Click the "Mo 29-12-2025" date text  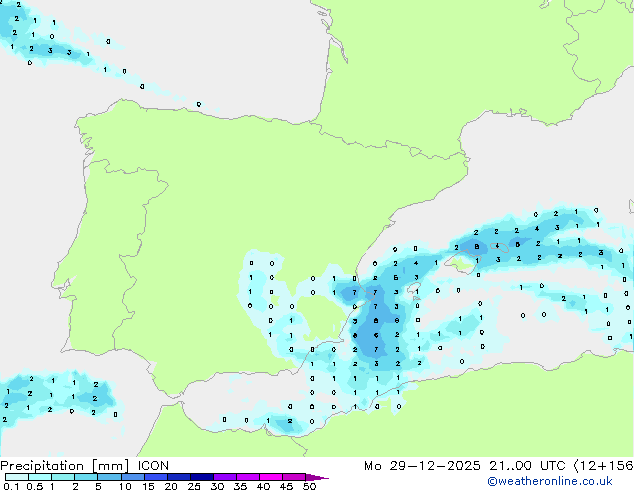click(x=422, y=466)
